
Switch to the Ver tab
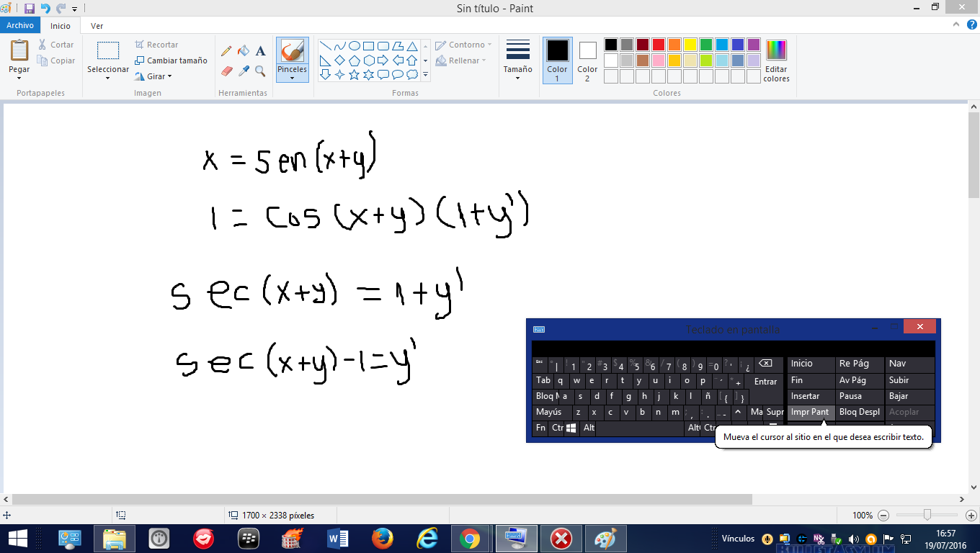point(97,26)
